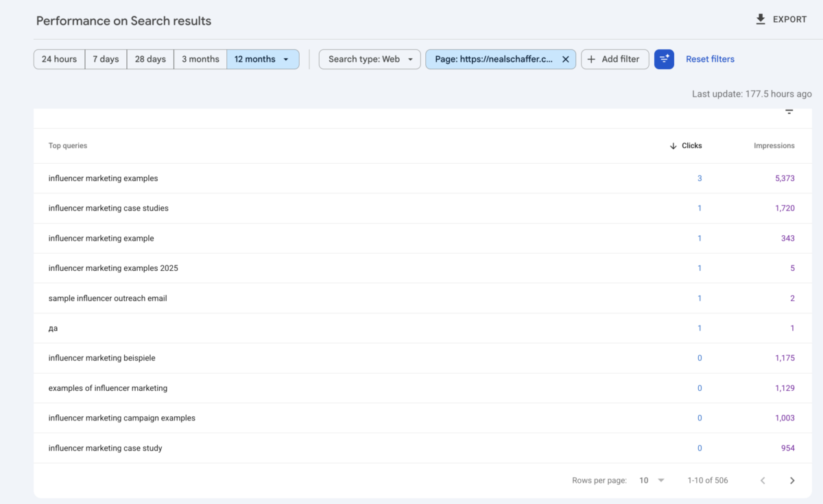The width and height of the screenshot is (823, 504).
Task: Select query 'influencer marketing case study'
Action: click(106, 448)
